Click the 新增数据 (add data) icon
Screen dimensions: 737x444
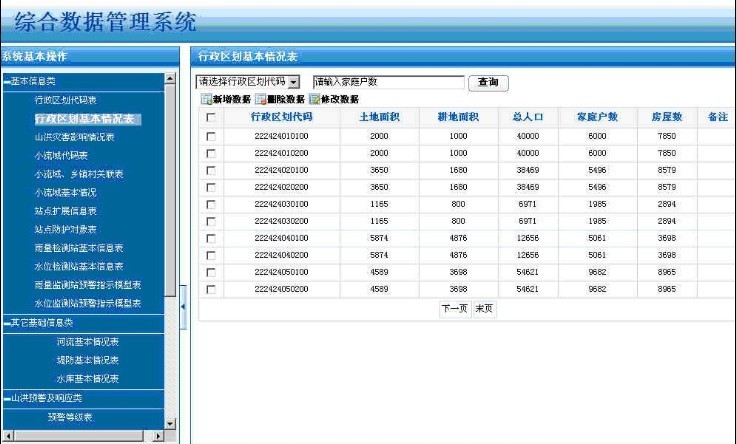pyautogui.click(x=206, y=99)
